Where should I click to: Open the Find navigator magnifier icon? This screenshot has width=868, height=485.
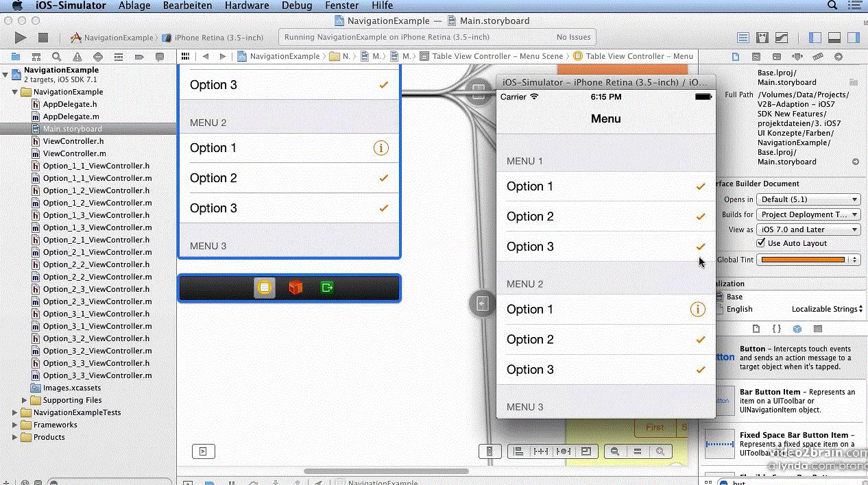click(x=56, y=57)
